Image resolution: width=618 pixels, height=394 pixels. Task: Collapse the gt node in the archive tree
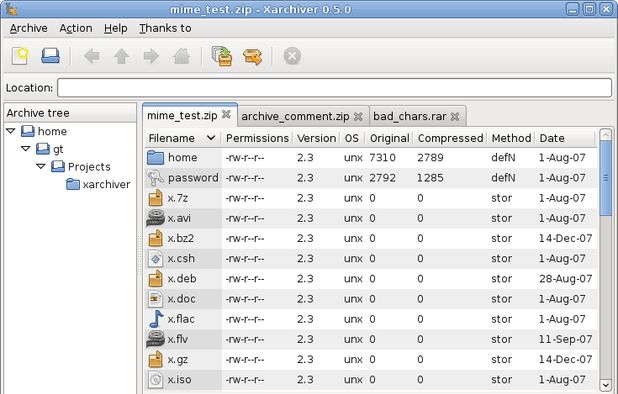pyautogui.click(x=26, y=149)
